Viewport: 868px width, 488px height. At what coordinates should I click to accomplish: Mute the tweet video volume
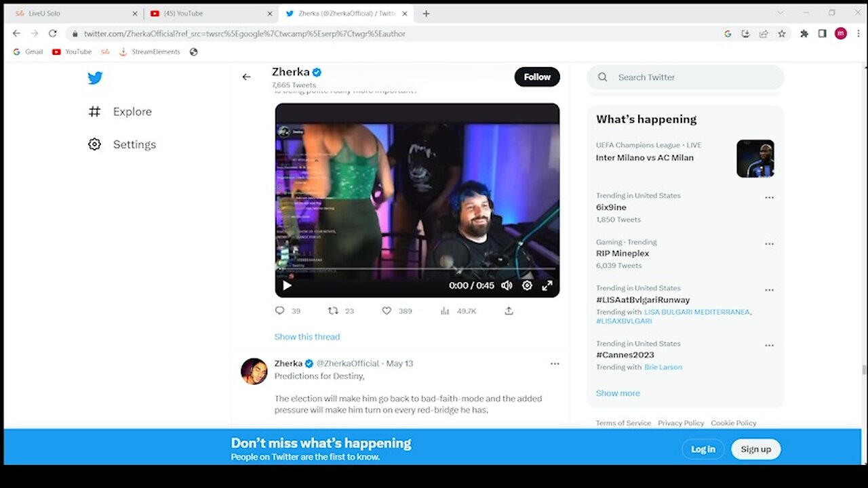507,285
